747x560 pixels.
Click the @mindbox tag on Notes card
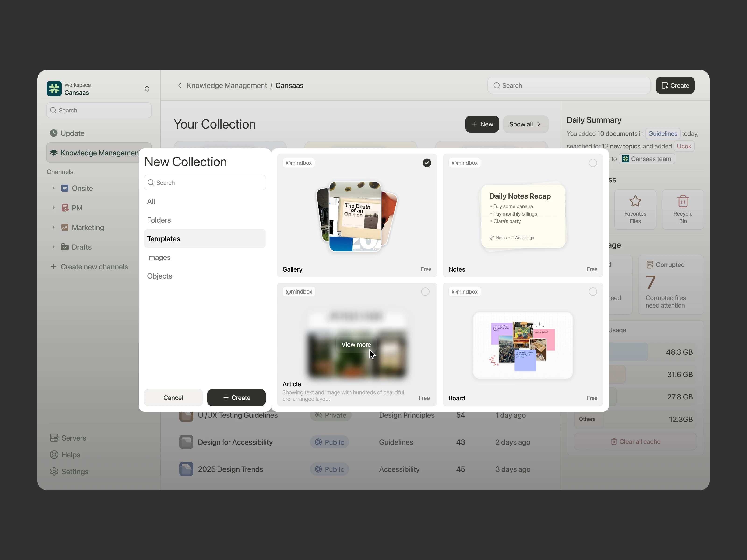pos(465,163)
